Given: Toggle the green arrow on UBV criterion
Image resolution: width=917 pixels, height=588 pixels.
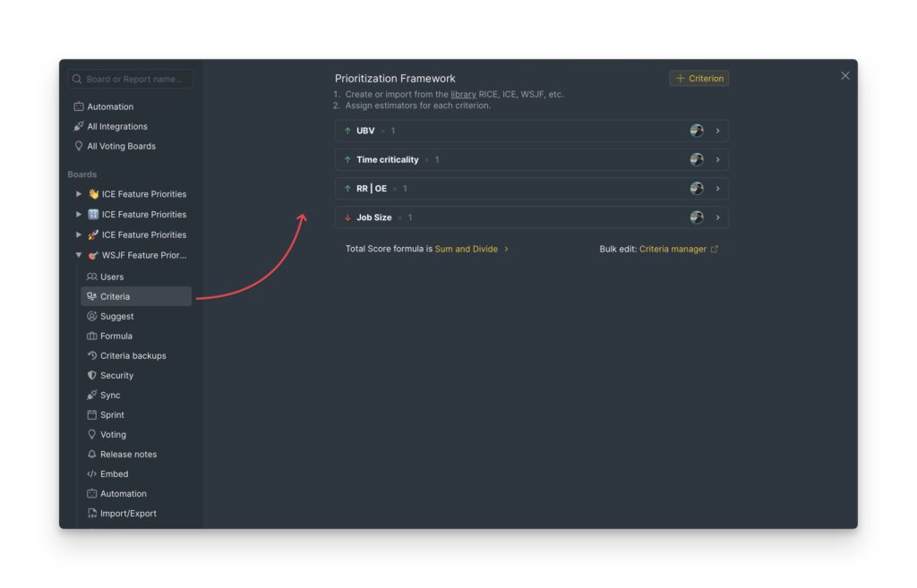Looking at the screenshot, I should point(347,131).
